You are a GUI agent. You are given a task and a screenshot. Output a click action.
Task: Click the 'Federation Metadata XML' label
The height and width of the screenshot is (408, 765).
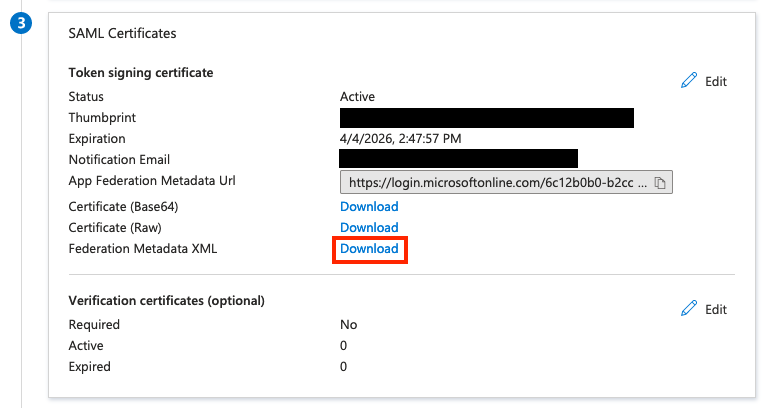click(x=142, y=249)
